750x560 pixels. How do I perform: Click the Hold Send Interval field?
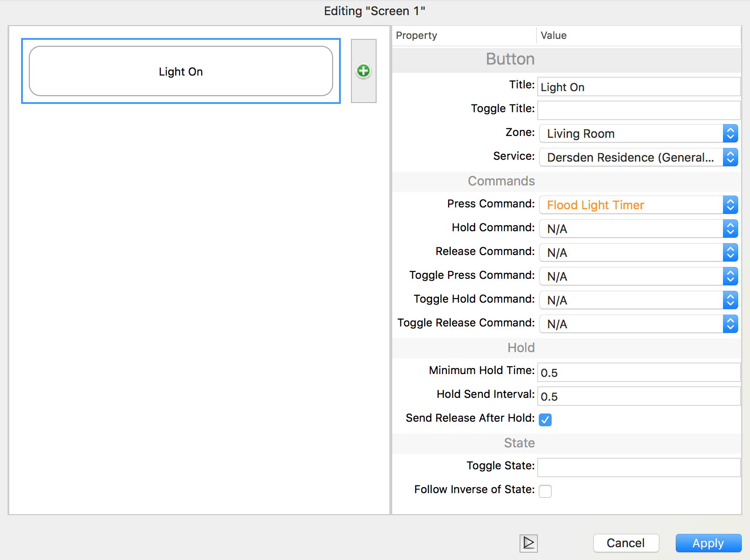[638, 396]
